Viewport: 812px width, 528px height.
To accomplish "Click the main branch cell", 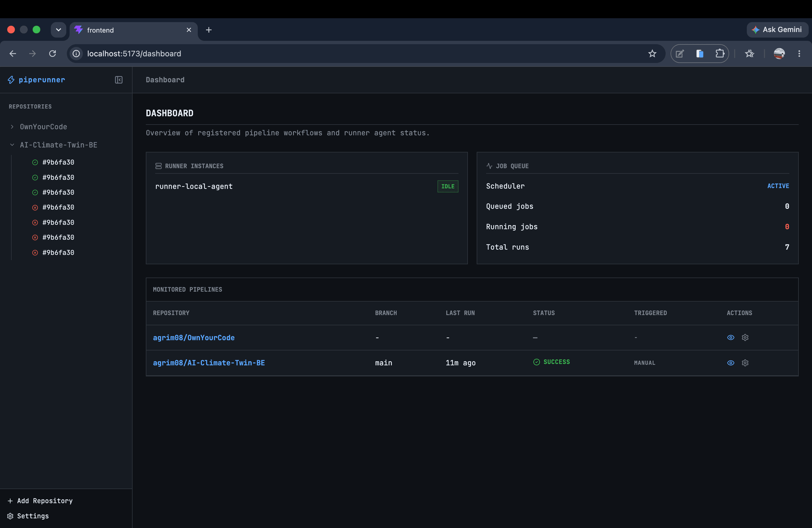I will click(x=383, y=363).
